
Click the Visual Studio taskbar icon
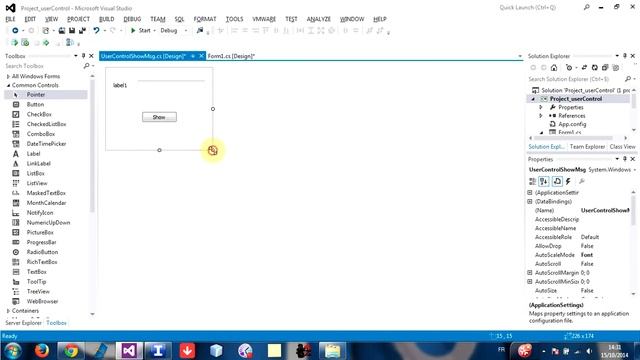(129, 351)
